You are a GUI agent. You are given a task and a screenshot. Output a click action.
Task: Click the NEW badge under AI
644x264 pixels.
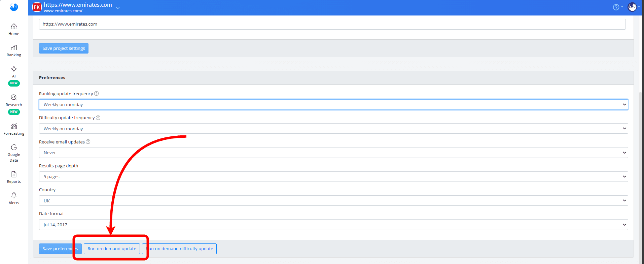[x=14, y=83]
